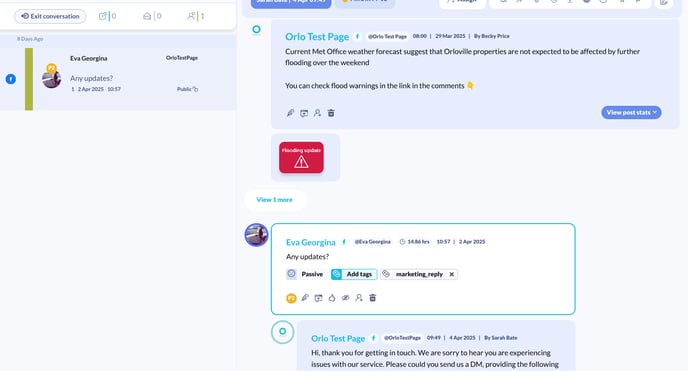Click the reply box icon under Eva's comment
The width and height of the screenshot is (688, 371).
[319, 298]
